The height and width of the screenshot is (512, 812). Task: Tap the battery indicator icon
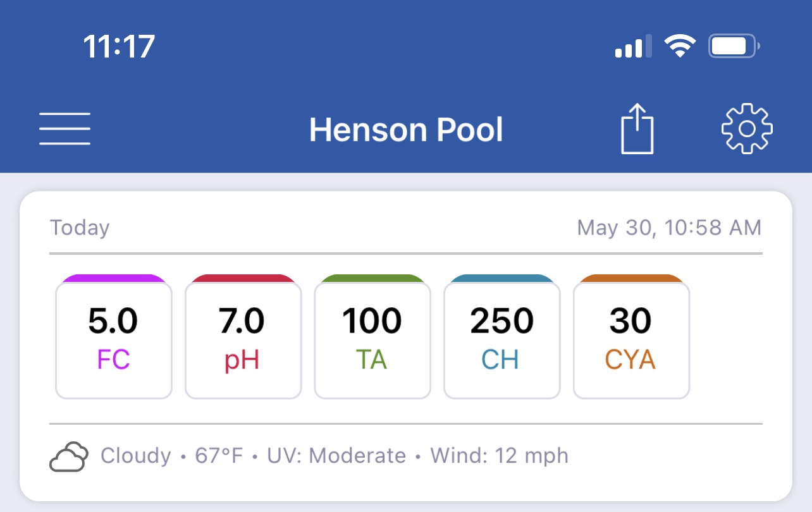pos(734,47)
